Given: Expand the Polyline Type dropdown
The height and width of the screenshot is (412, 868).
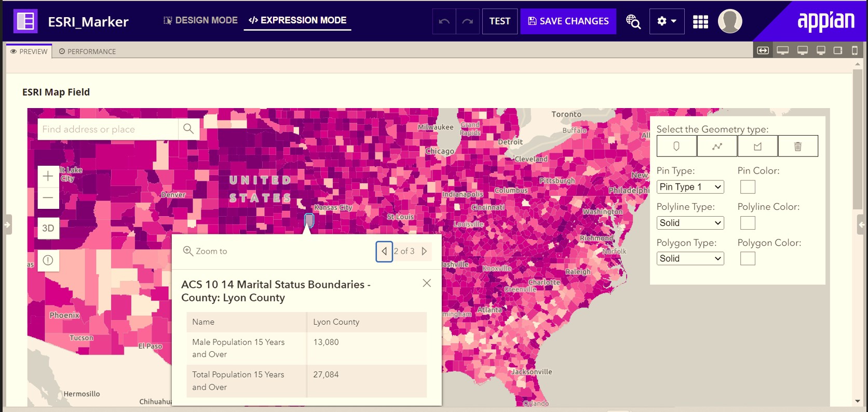Looking at the screenshot, I should [690, 223].
